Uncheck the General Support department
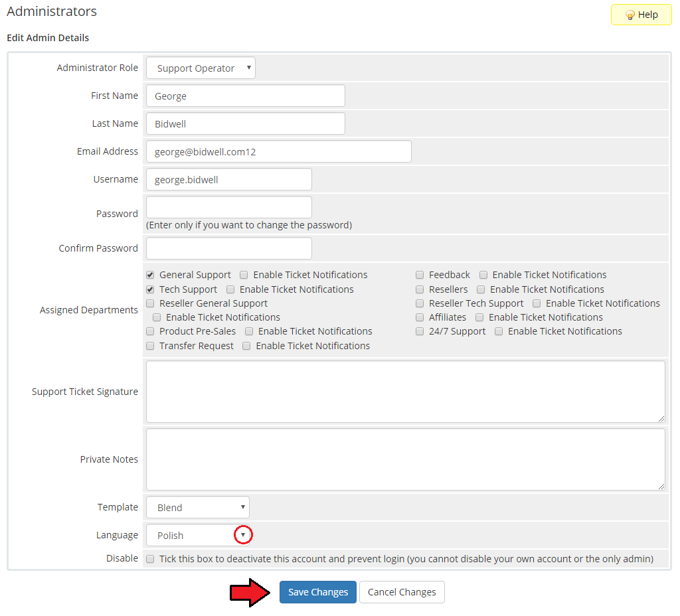This screenshot has width=680, height=616. 151,275
